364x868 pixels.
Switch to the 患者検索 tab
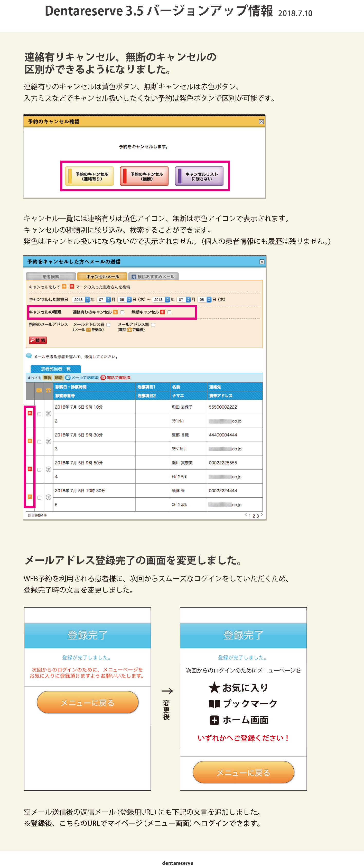[51, 277]
